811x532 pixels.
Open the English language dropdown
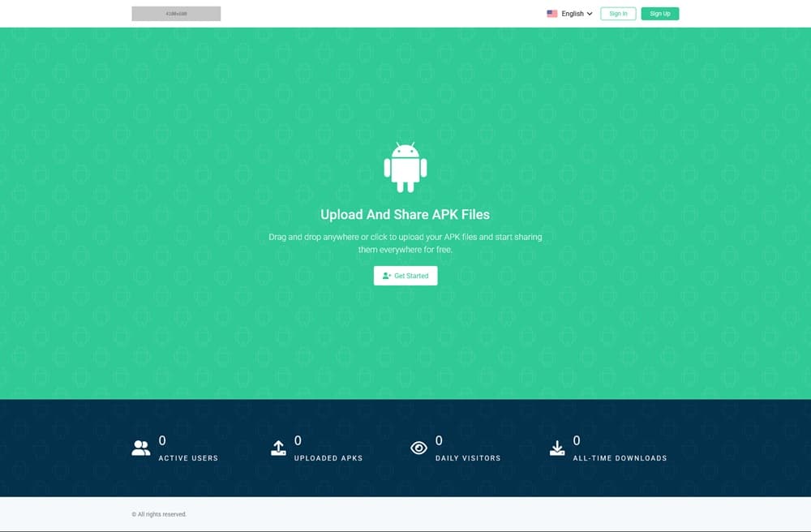tap(572, 14)
